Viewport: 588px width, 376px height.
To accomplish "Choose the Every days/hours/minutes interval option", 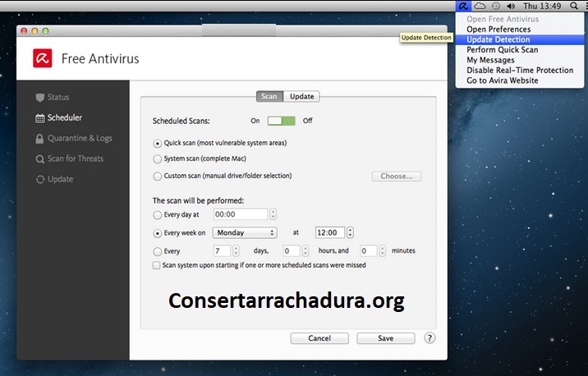I will (x=158, y=251).
